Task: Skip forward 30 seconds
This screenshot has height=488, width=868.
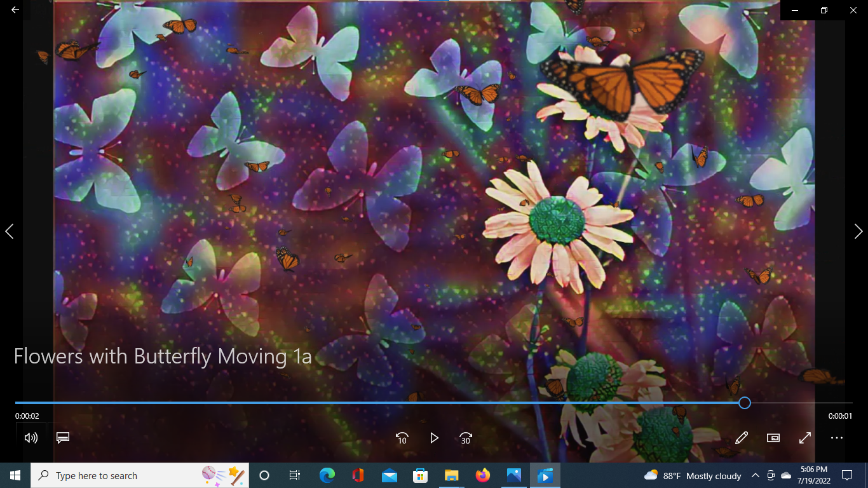Action: tap(466, 438)
